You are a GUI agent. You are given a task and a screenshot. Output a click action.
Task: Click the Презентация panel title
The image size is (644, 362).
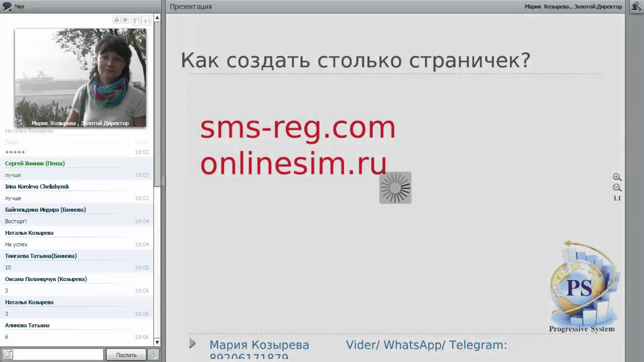pyautogui.click(x=191, y=7)
